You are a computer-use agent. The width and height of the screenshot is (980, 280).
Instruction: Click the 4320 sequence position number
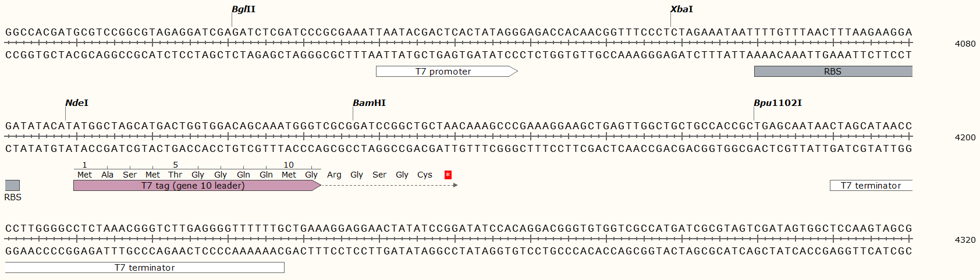click(965, 240)
